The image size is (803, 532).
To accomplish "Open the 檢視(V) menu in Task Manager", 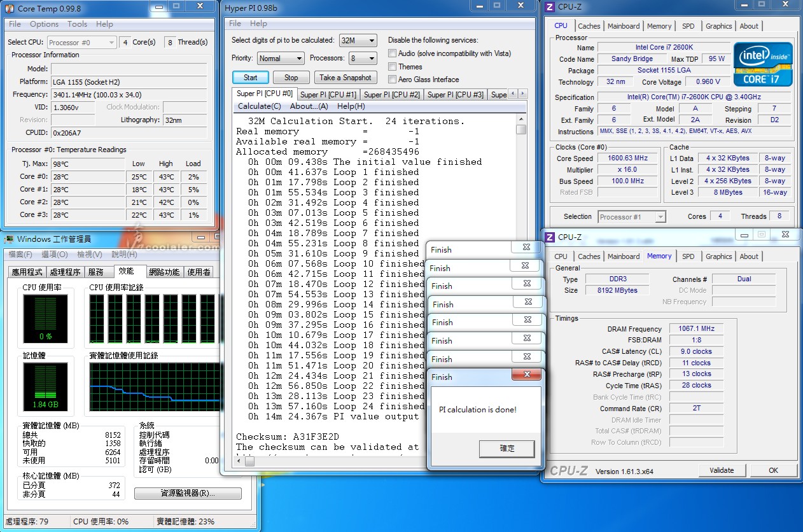I will tap(89, 255).
